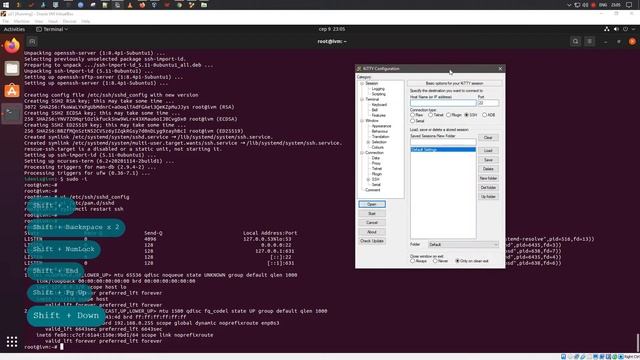Collapse the Window tree node
Screen dimensions: 640x360
362,121
